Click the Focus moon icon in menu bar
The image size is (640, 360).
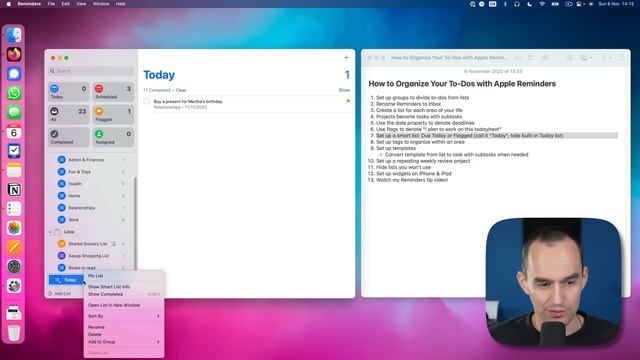click(529, 4)
